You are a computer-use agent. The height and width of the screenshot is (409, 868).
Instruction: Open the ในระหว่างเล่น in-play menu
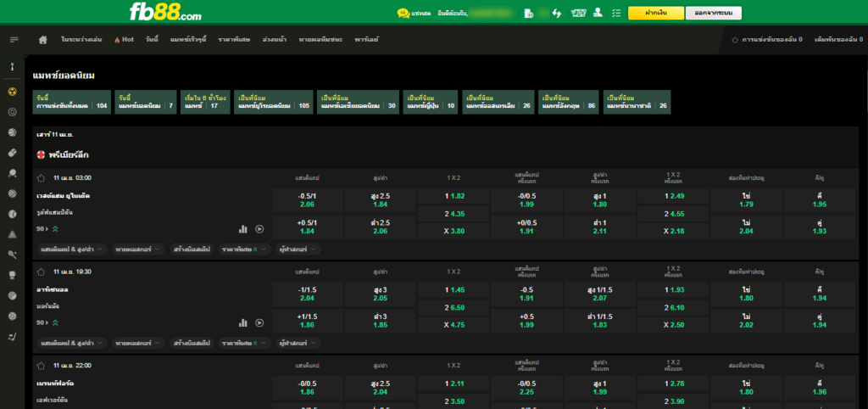click(x=81, y=39)
